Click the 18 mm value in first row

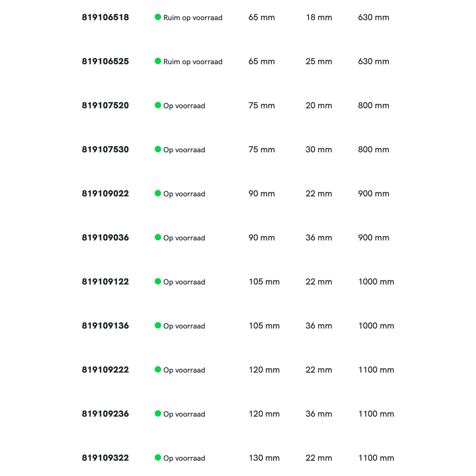pos(318,18)
